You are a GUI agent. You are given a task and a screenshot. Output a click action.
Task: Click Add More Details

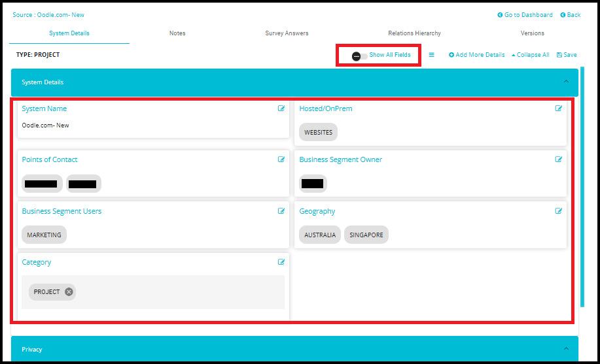coord(477,55)
